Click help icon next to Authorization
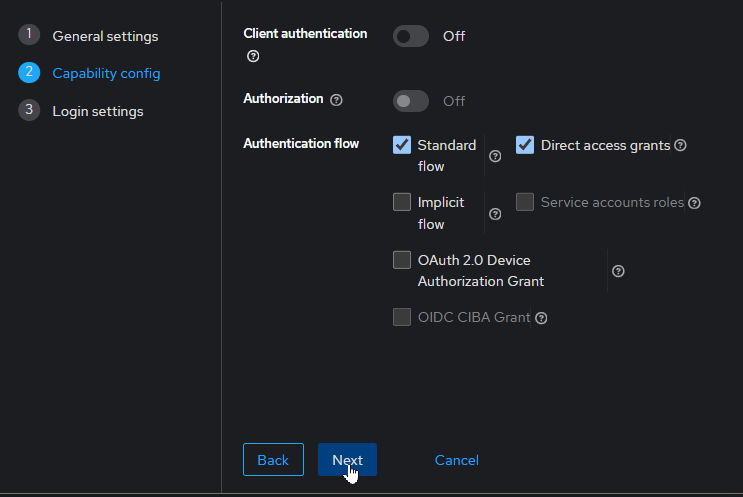 (x=336, y=100)
